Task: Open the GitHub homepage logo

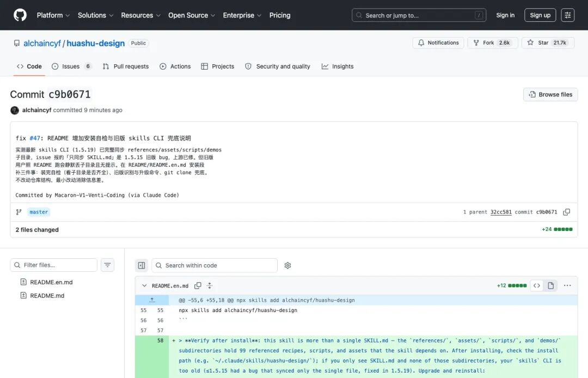Action: coord(20,15)
